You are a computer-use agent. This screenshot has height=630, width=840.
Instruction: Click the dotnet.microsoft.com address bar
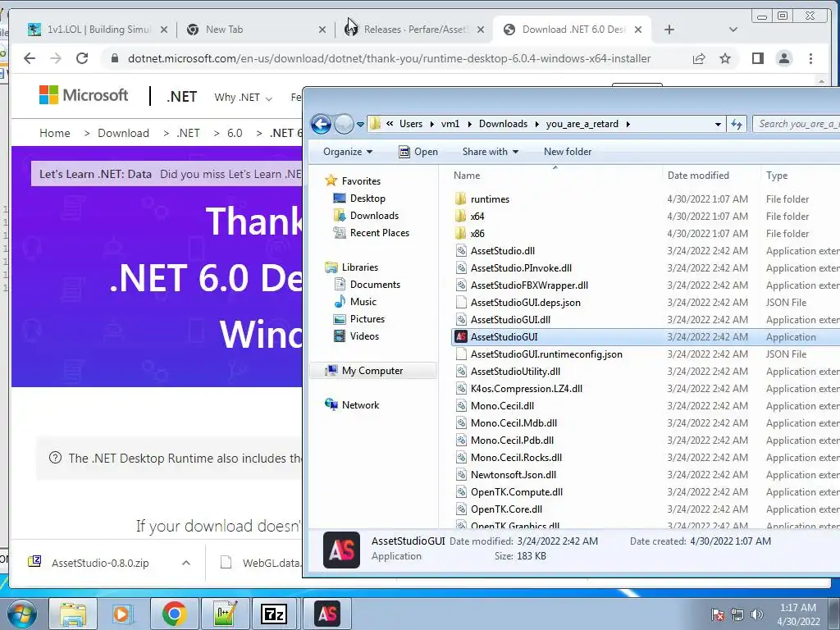pos(389,58)
